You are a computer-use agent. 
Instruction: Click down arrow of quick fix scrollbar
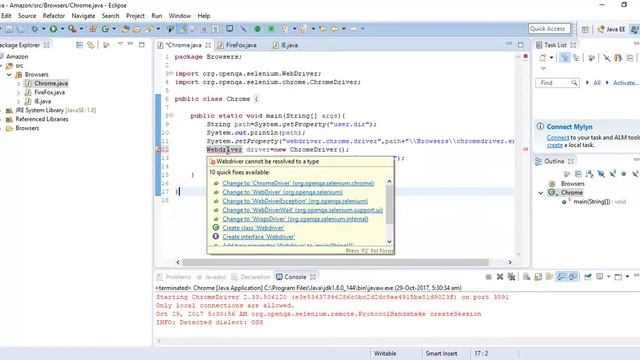click(x=389, y=241)
